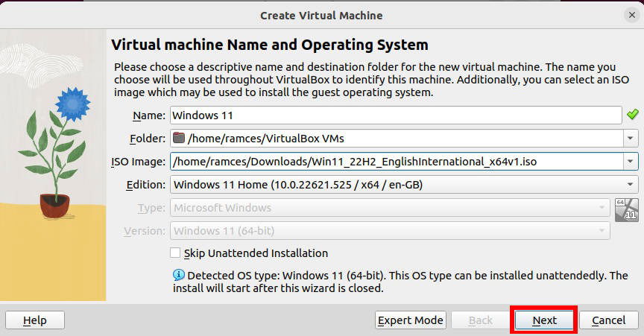
Task: Switch to Expert Mode
Action: (x=410, y=320)
